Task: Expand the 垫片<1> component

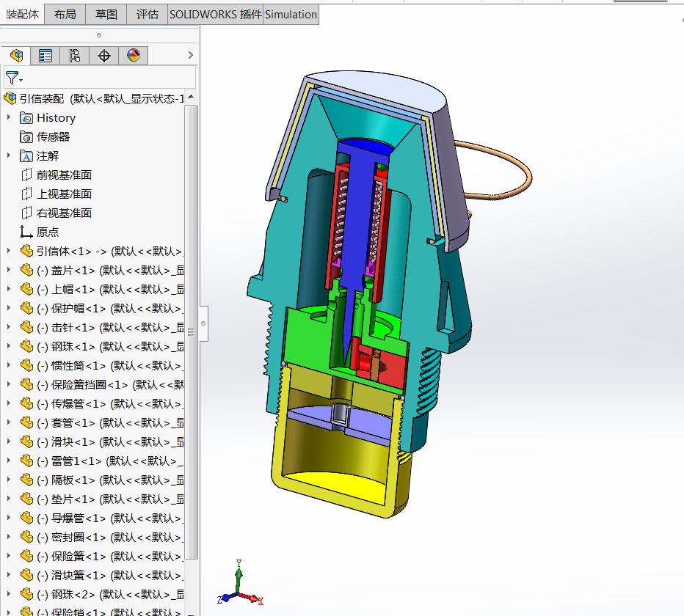Action: [8, 499]
